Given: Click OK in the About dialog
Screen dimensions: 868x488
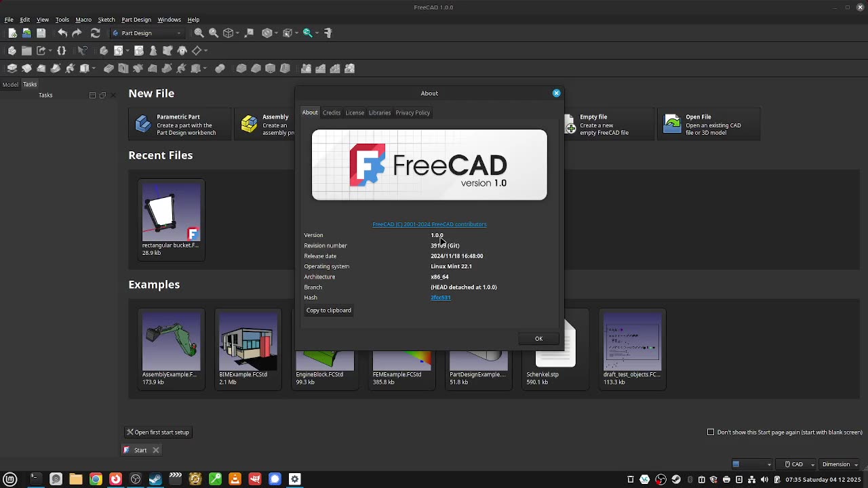Looking at the screenshot, I should [538, 338].
